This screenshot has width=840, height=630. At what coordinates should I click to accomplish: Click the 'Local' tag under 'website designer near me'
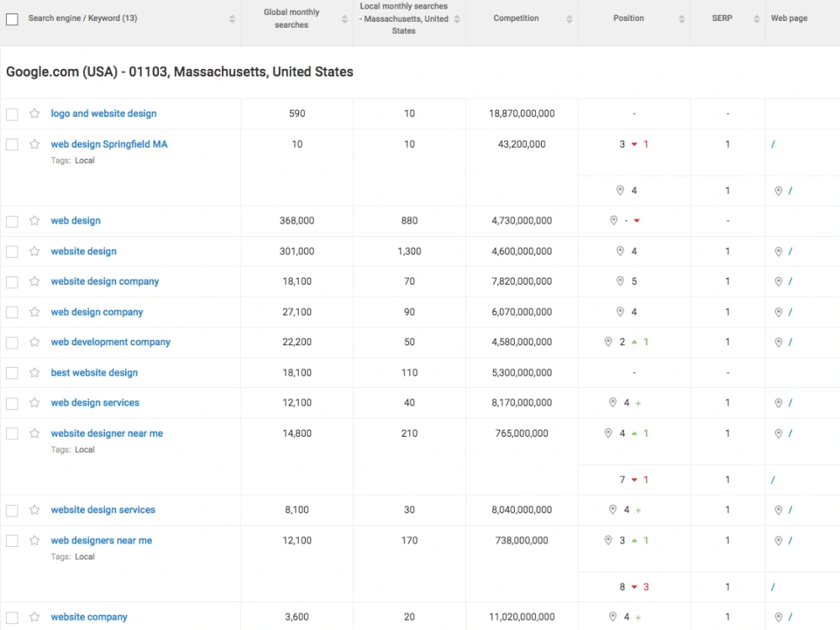85,449
